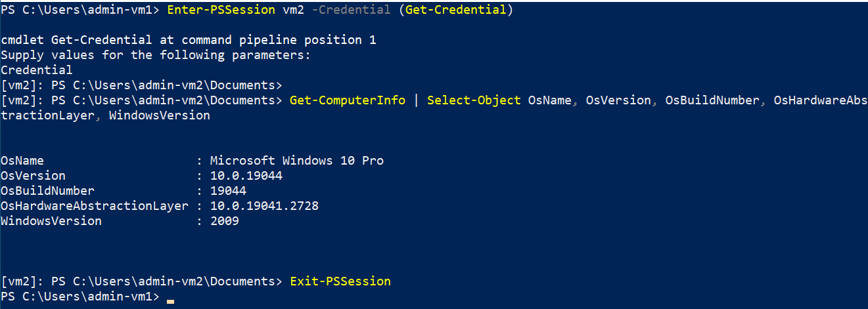Click the -Credential parameter text

355,10
